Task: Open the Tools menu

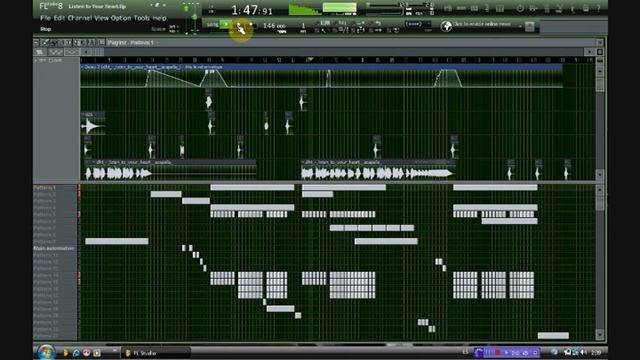Action: [x=142, y=18]
